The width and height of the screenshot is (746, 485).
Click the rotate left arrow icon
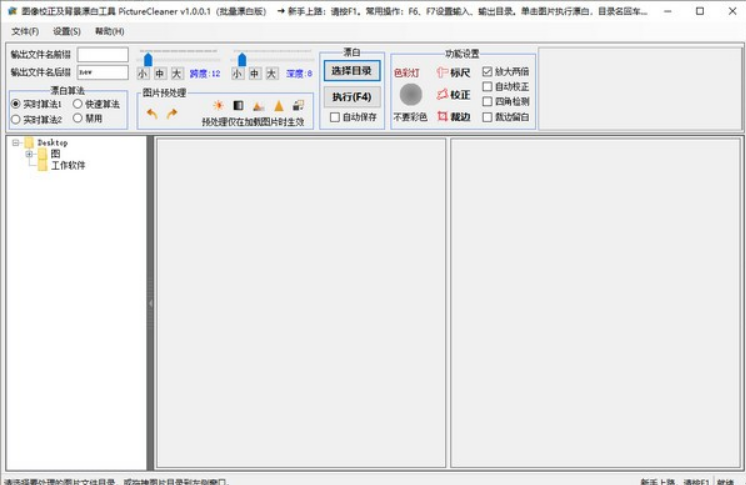(152, 114)
